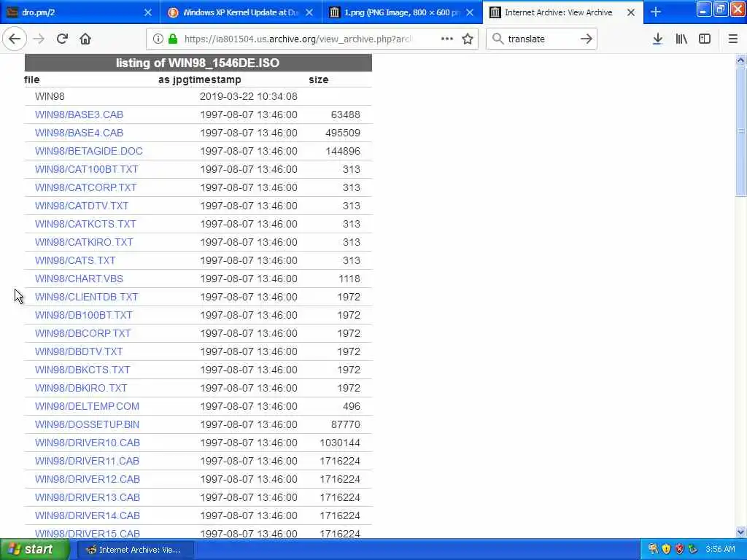Click the vertical scrollbar thumb

point(741,131)
